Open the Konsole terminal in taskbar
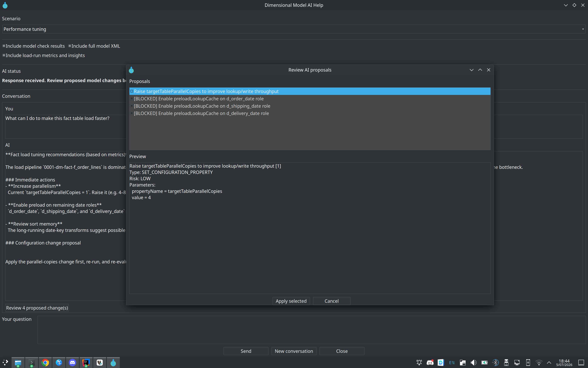The image size is (588, 368). click(x=32, y=363)
